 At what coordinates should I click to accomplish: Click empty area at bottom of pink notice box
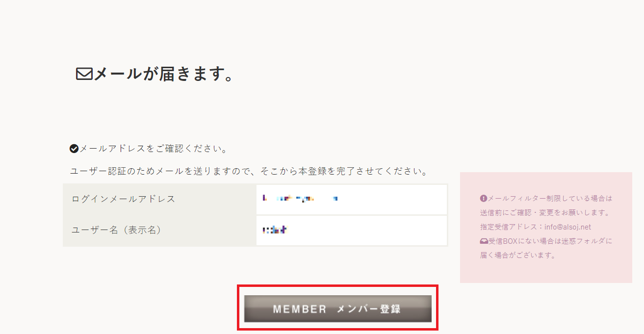click(x=545, y=272)
